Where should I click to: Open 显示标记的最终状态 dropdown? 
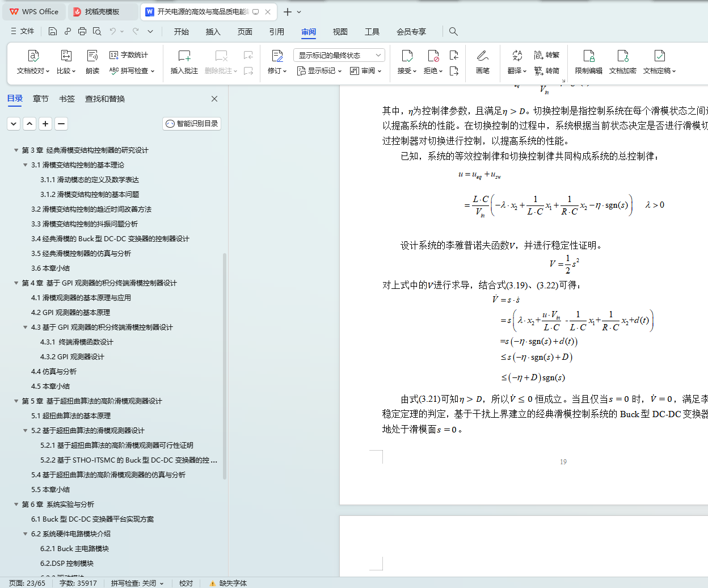pos(339,55)
